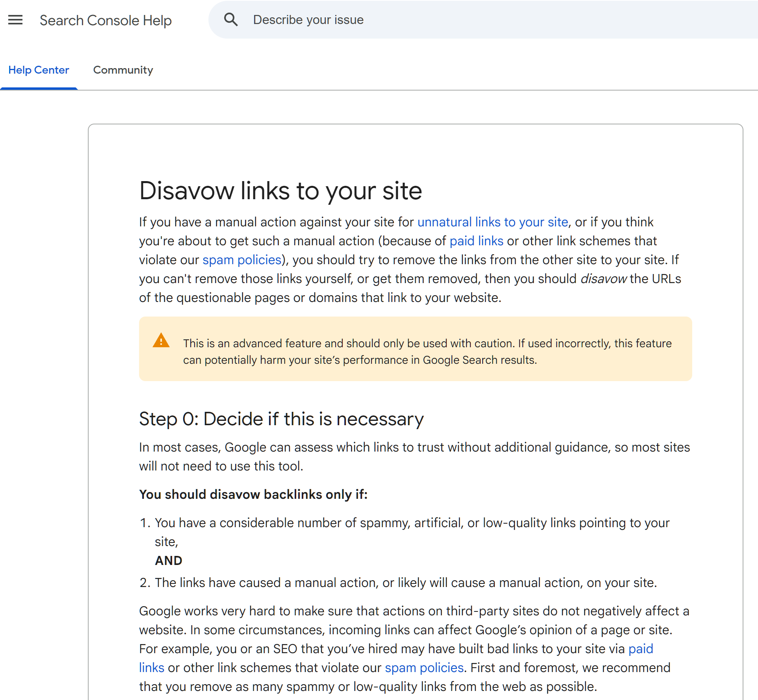Click 'paid' link after 'your site via'
The width and height of the screenshot is (758, 700).
[x=641, y=649]
